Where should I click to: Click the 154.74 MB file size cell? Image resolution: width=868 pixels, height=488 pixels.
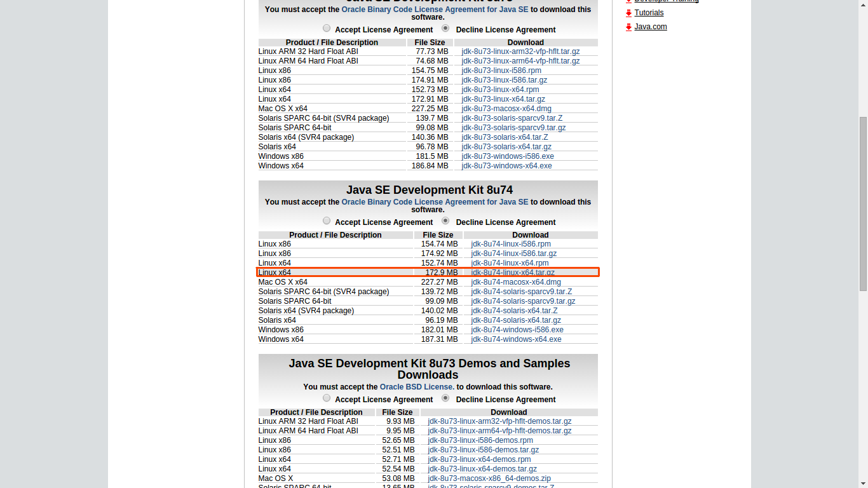(439, 244)
